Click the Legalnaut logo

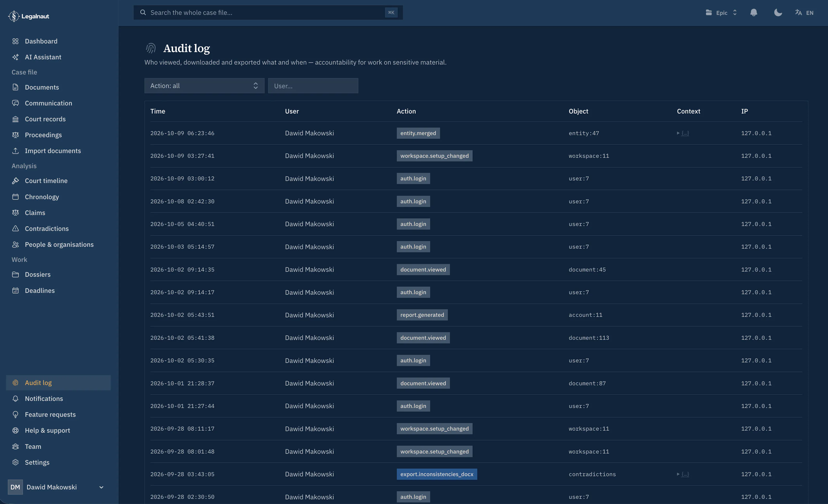click(29, 16)
